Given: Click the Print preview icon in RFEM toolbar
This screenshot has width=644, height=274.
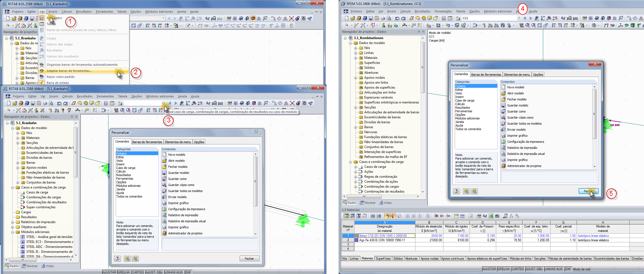Looking at the screenshot, I should tap(389, 18).
